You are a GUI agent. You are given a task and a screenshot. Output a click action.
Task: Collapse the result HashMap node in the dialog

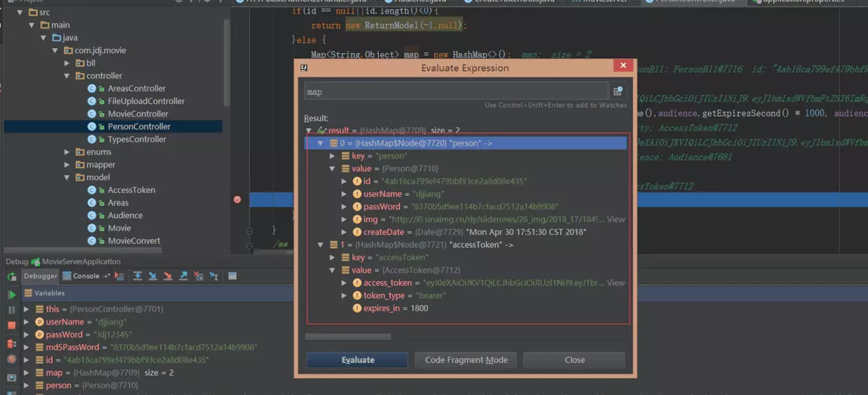click(x=309, y=130)
